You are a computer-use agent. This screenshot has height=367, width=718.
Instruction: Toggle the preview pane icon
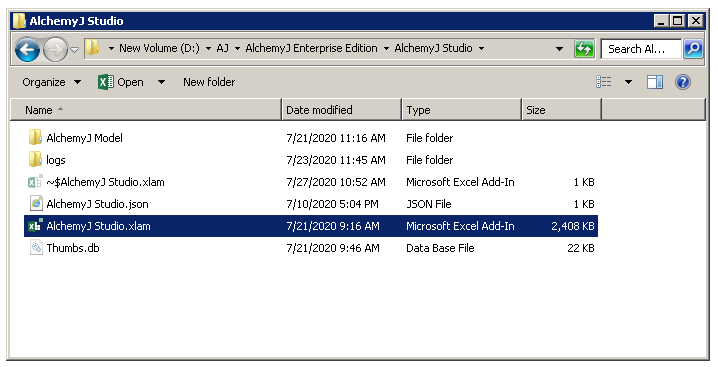click(654, 82)
